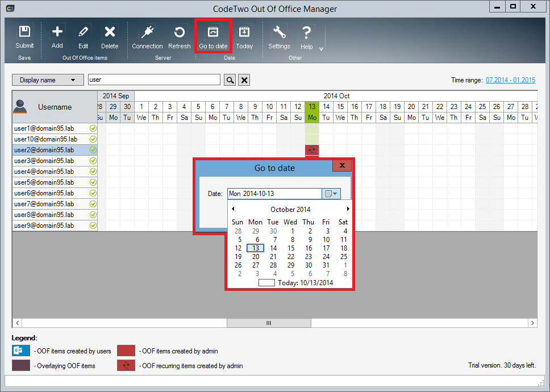
Task: Click the October 2014 month title
Action: (290, 209)
